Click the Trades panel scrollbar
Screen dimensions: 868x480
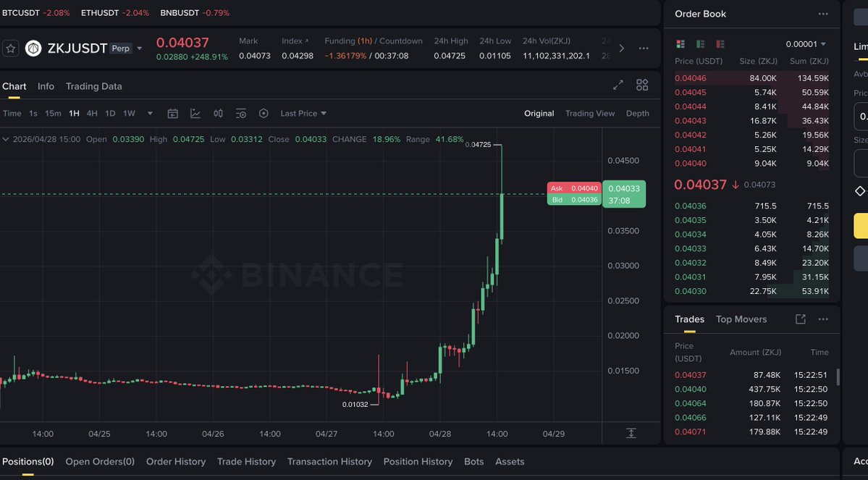pos(838,378)
